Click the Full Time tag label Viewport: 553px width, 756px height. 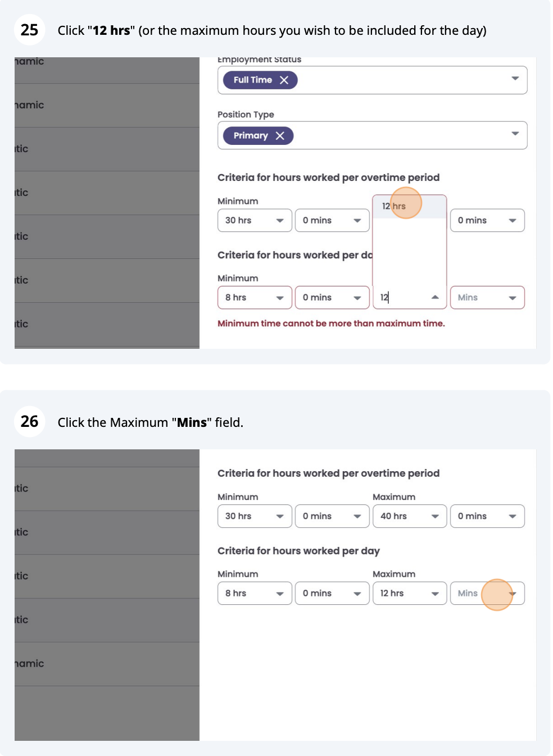252,80
